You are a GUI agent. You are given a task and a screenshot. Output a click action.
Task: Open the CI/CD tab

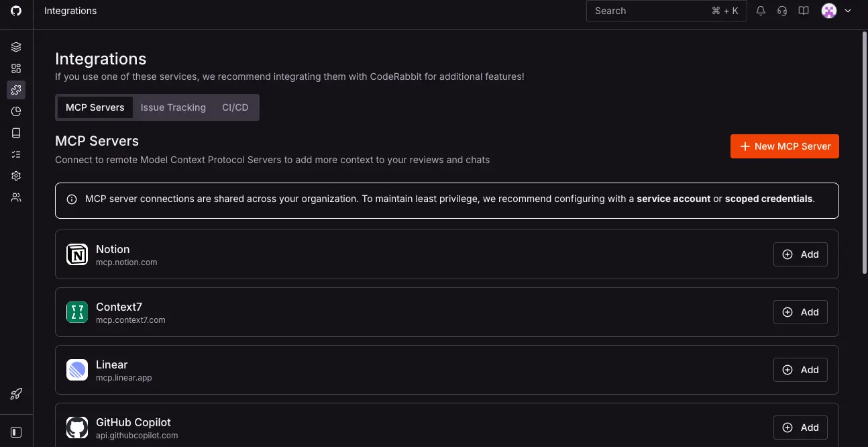(235, 107)
